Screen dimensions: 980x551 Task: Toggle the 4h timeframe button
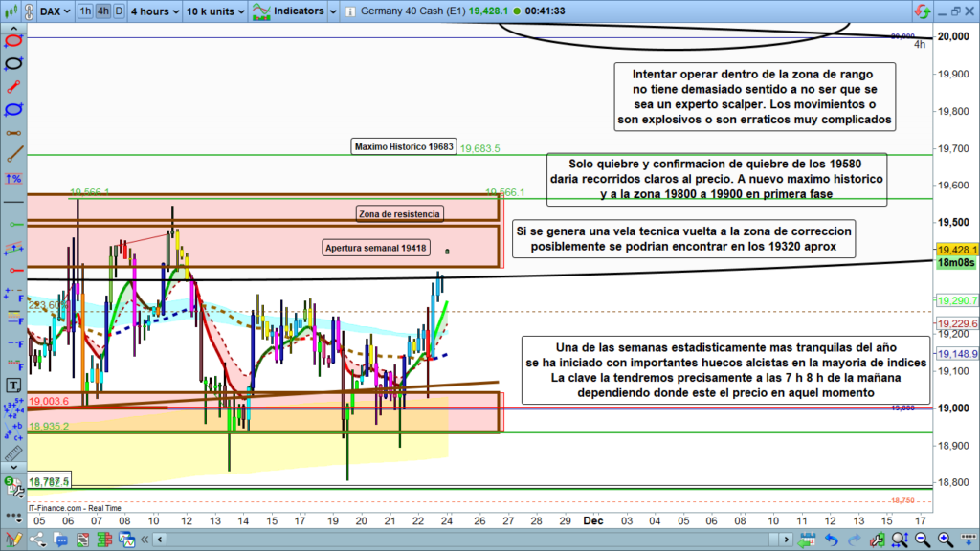click(102, 11)
